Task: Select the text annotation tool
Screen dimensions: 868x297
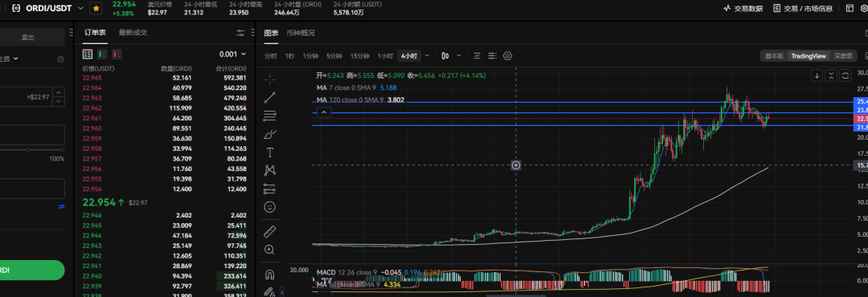Action: coord(269,153)
